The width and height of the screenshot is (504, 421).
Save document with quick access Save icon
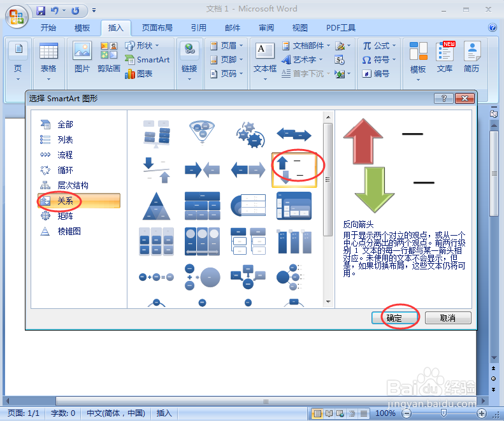[x=41, y=11]
